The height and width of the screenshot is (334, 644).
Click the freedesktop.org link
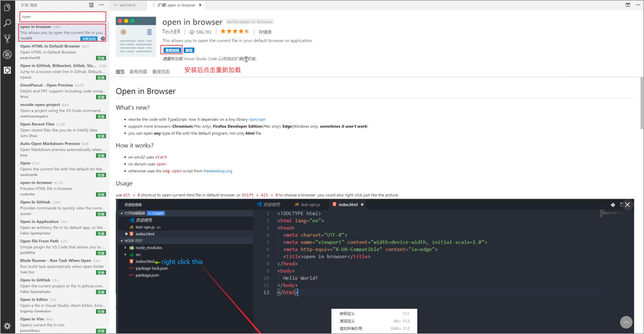click(x=217, y=171)
